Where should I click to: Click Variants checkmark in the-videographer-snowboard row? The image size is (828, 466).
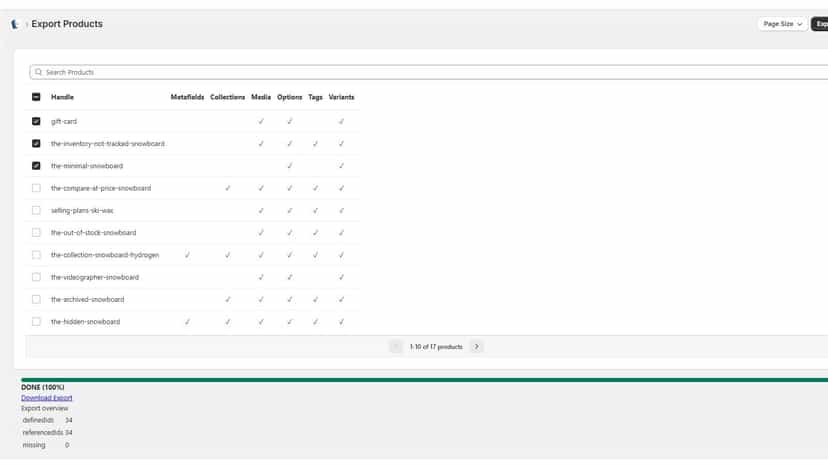pyautogui.click(x=341, y=277)
